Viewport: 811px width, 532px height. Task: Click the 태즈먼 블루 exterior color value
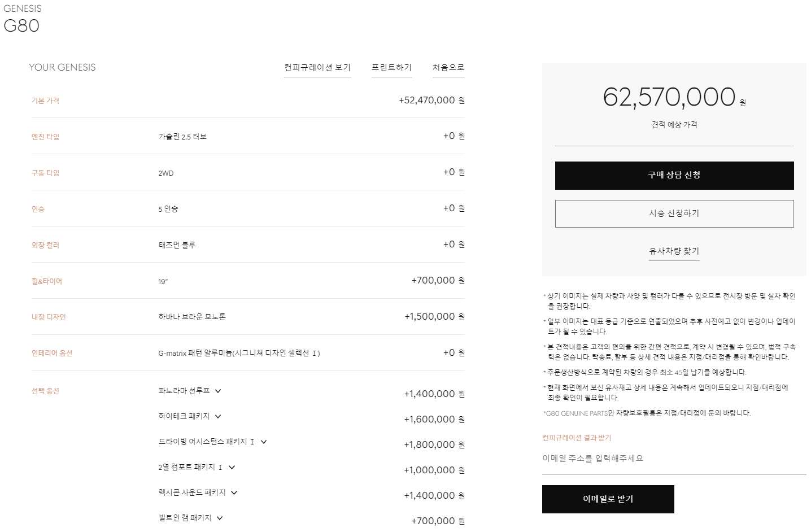click(177, 245)
